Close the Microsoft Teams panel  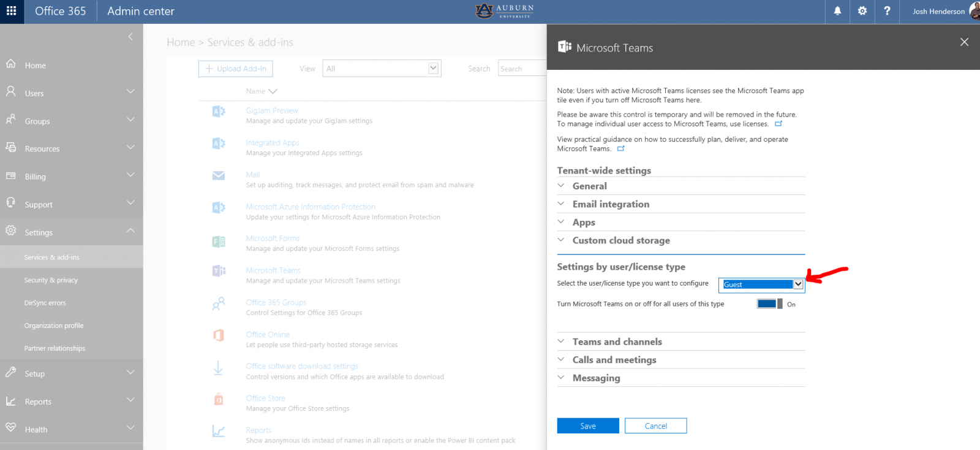964,42
